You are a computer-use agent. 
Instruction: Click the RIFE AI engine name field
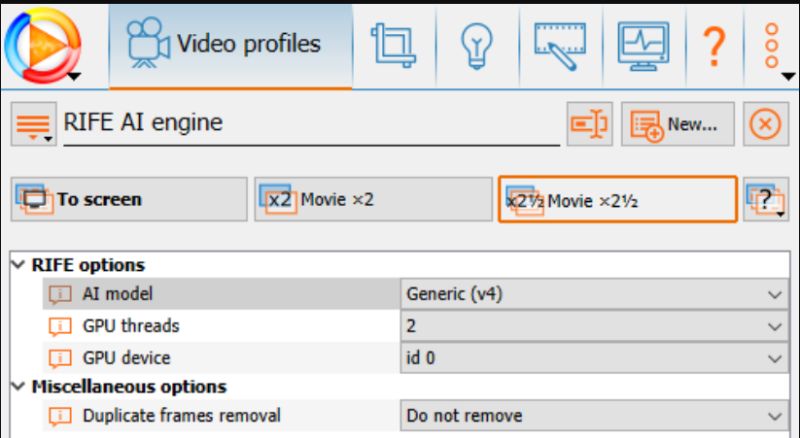click(x=310, y=124)
